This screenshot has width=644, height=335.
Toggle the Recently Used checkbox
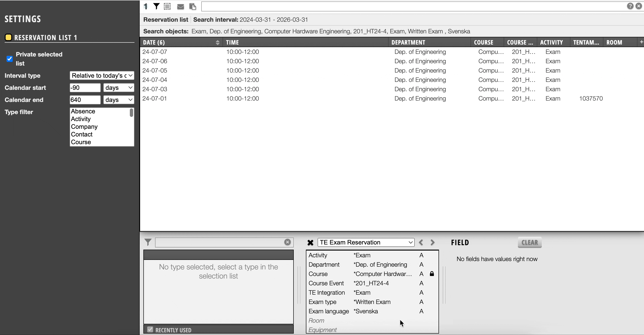(x=150, y=329)
